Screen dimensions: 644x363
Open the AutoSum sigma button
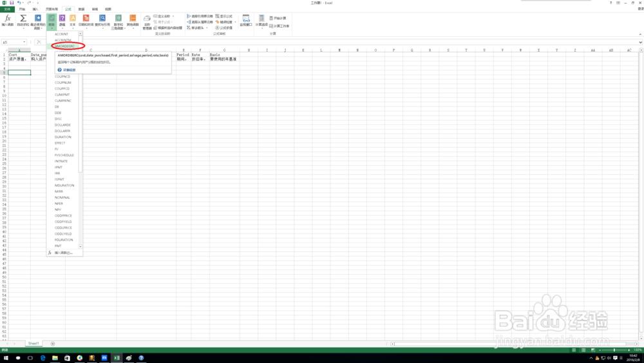tap(23, 21)
